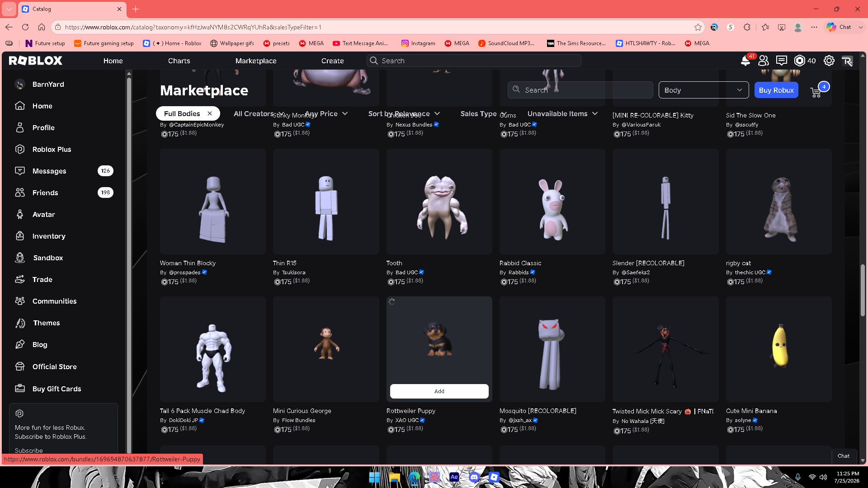Open the Rabbid Classic item title
The image size is (868, 488).
pos(520,263)
